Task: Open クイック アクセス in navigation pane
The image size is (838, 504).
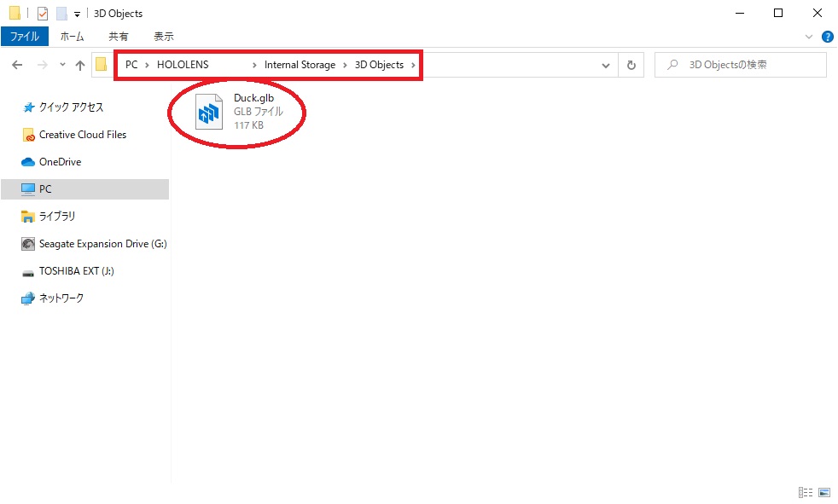Action: tap(71, 107)
